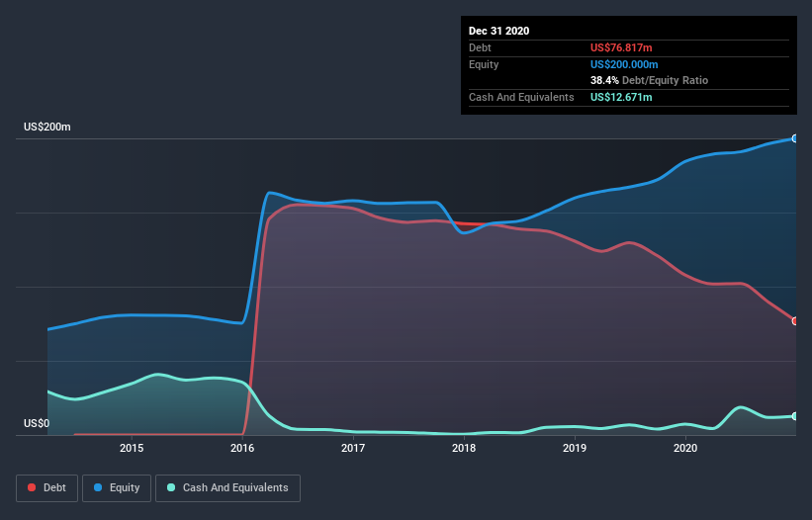
Task: Click the Dec 31 2020 tooltip date
Action: [498, 31]
